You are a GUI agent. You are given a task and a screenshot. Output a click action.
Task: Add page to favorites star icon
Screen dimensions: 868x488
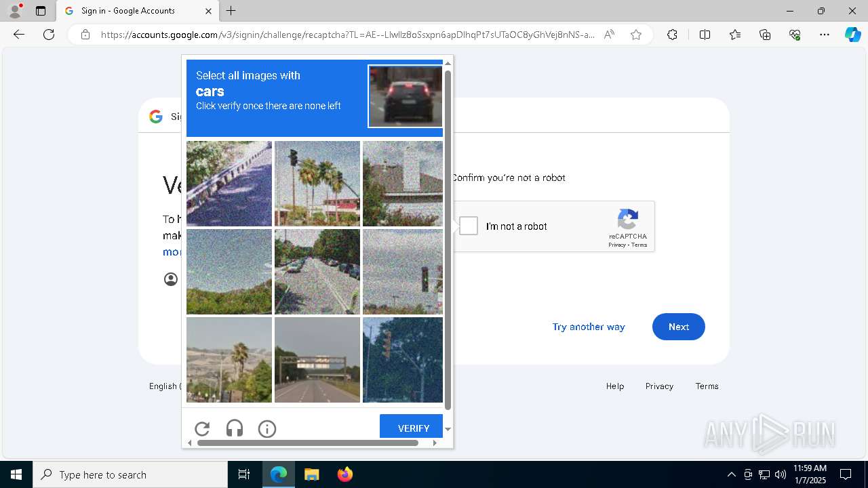636,35
